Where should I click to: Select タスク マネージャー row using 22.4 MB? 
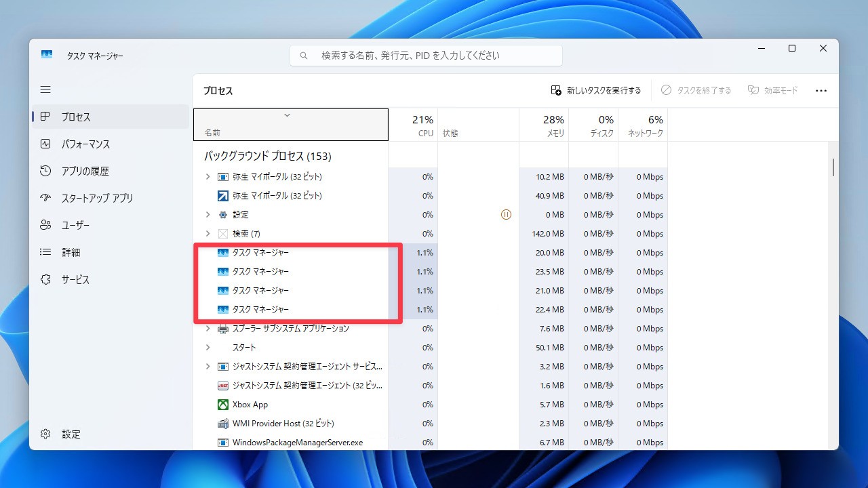[x=431, y=310]
